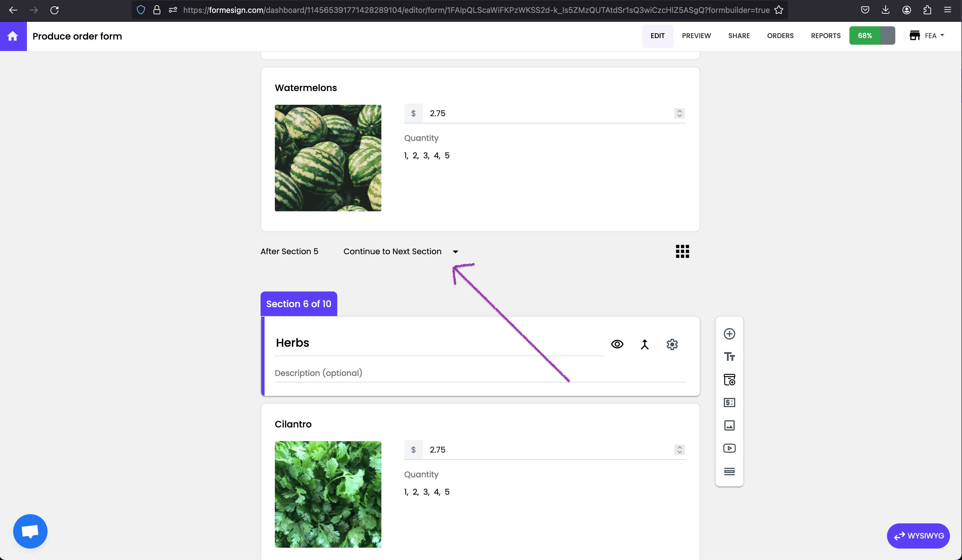Click the merge section icon beside Herbs
Viewport: 962px width, 560px height.
pyautogui.click(x=644, y=344)
